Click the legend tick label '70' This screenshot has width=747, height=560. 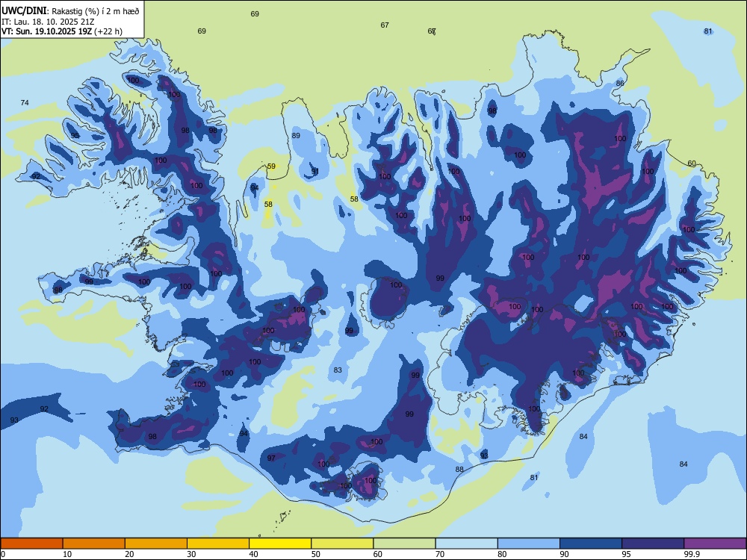440,554
